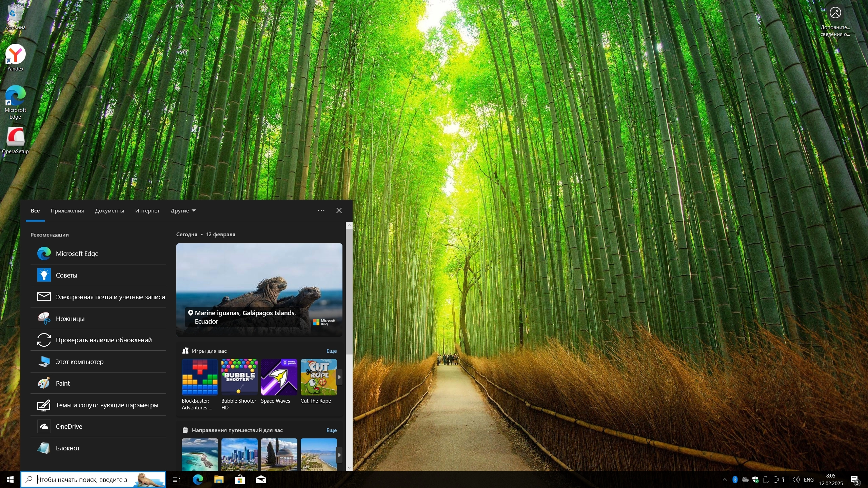Click the Bluetooth tray icon
Screen dimensions: 868x488
(x=735, y=480)
